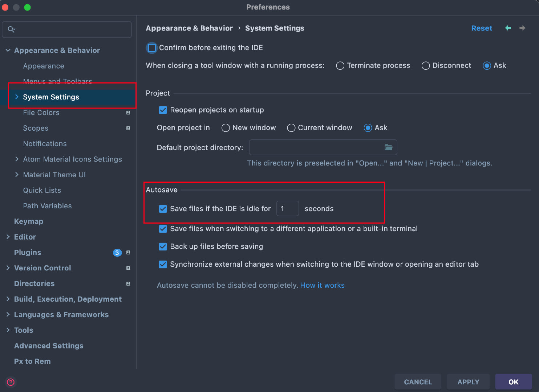Toggle Save files if the IDE is idle
Viewport: 539px width, 392px height.
pyautogui.click(x=163, y=209)
